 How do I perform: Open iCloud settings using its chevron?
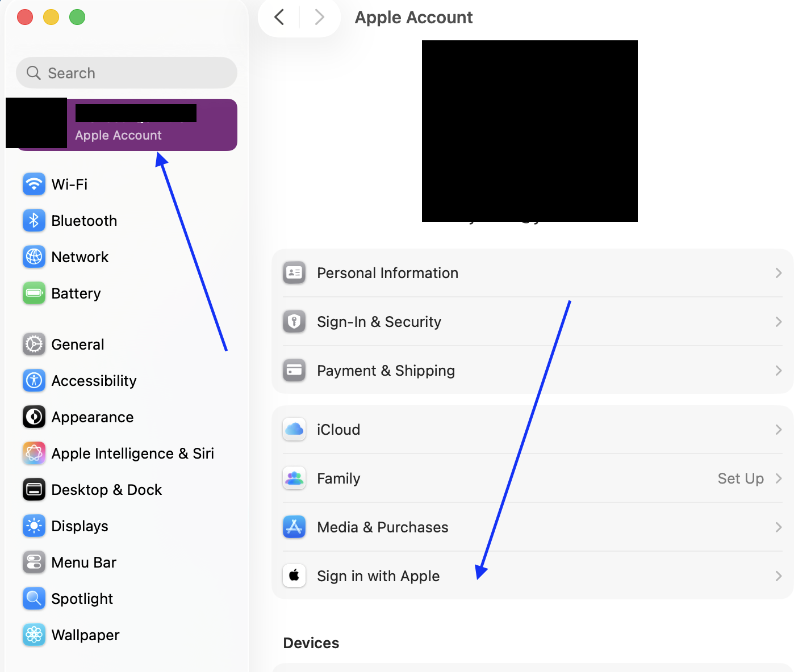click(x=779, y=430)
